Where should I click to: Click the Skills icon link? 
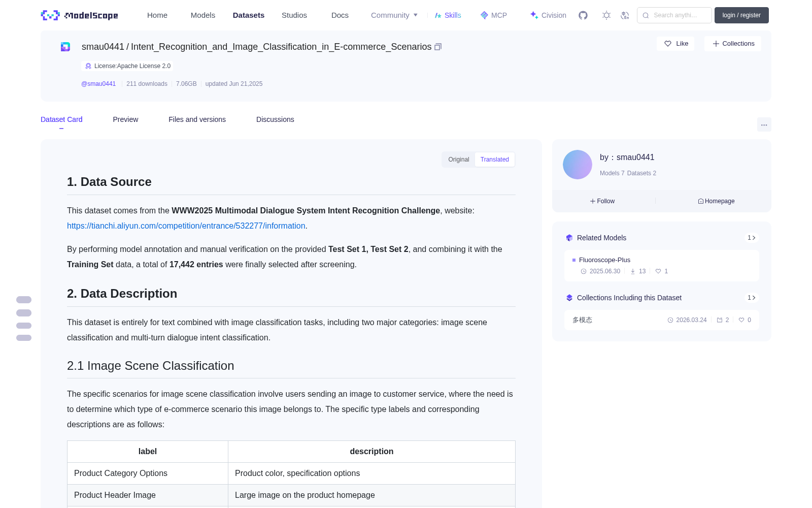point(448,15)
